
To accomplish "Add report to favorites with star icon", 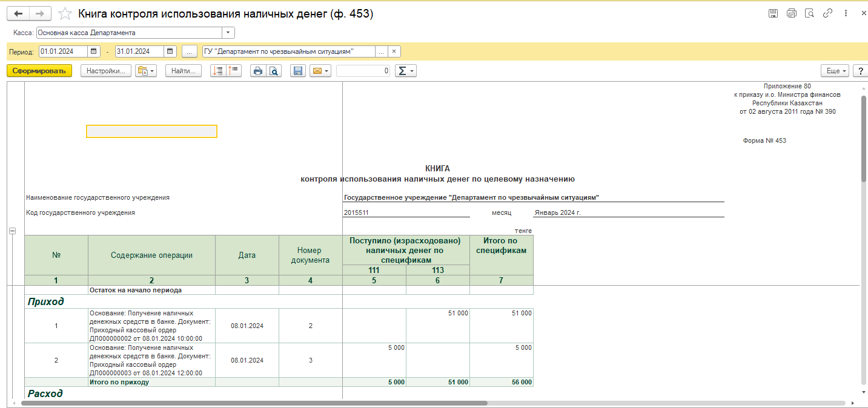I will 65,14.
